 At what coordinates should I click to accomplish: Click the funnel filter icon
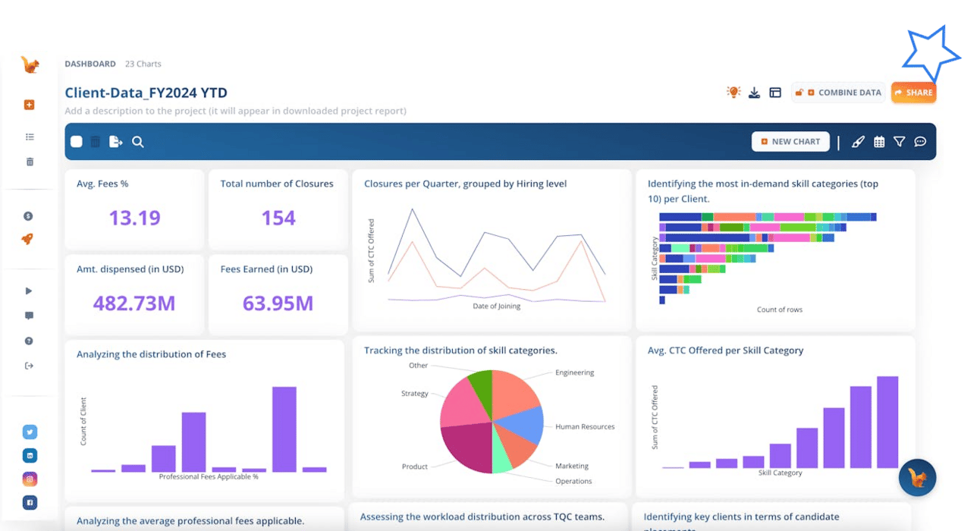(x=900, y=142)
